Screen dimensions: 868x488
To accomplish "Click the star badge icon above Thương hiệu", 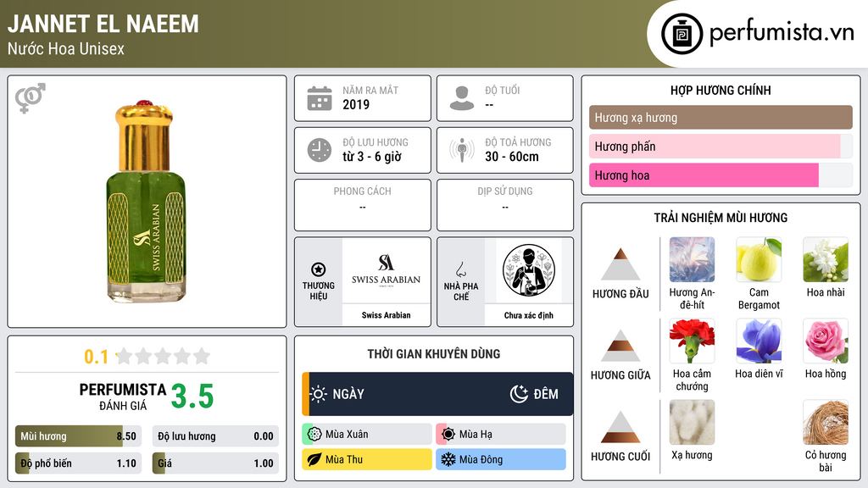I will pyautogui.click(x=319, y=269).
